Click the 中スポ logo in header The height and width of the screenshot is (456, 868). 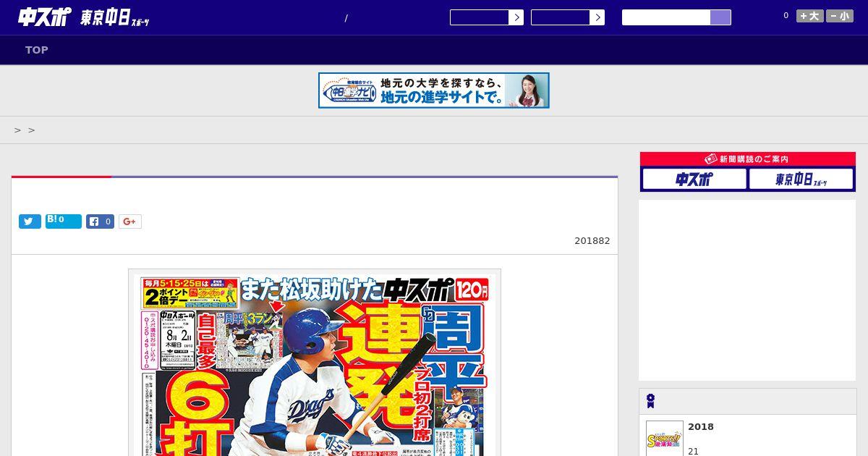45,17
